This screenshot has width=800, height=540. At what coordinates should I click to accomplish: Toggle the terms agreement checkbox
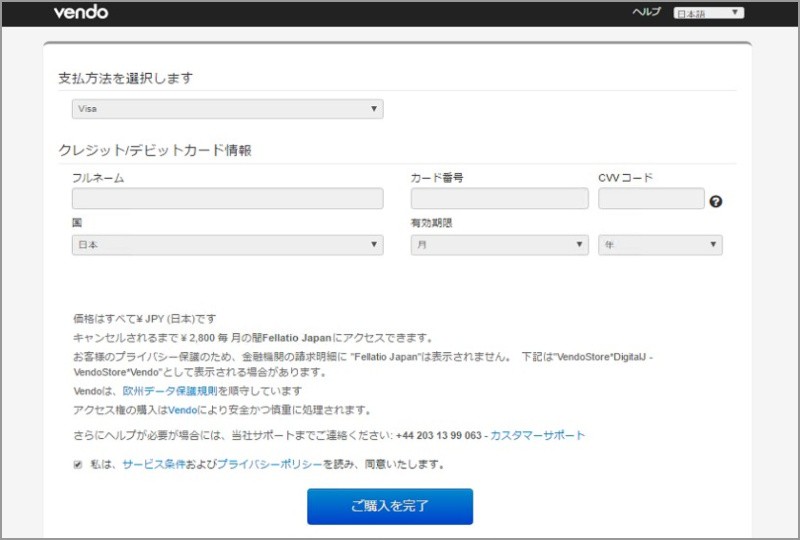click(78, 464)
